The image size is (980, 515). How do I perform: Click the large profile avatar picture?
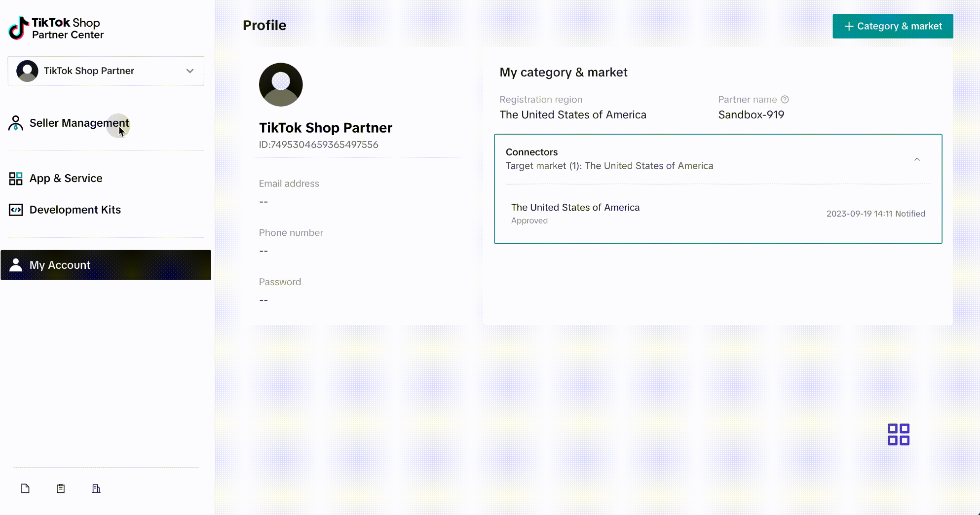(x=281, y=84)
